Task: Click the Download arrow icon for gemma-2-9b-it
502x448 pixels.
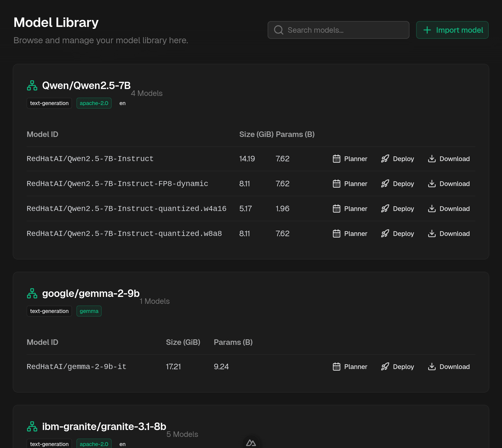Action: pos(432,366)
